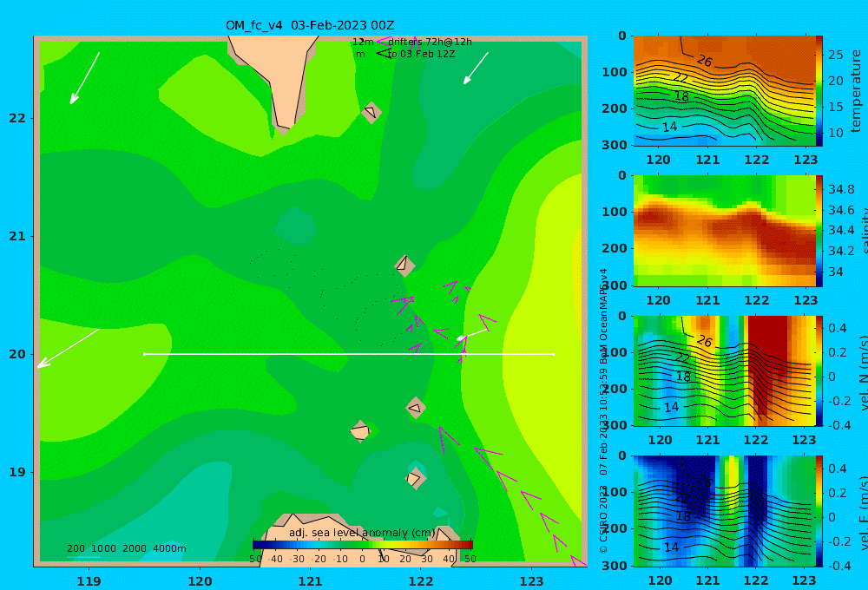This screenshot has width=868, height=590.
Task: Open the eastward velocity section panel
Action: tap(725, 511)
